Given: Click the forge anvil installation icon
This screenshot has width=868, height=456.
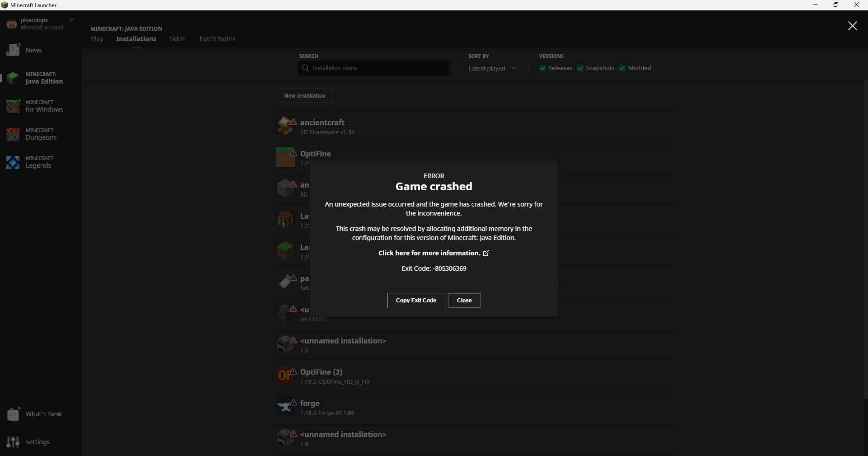Looking at the screenshot, I should [x=286, y=407].
